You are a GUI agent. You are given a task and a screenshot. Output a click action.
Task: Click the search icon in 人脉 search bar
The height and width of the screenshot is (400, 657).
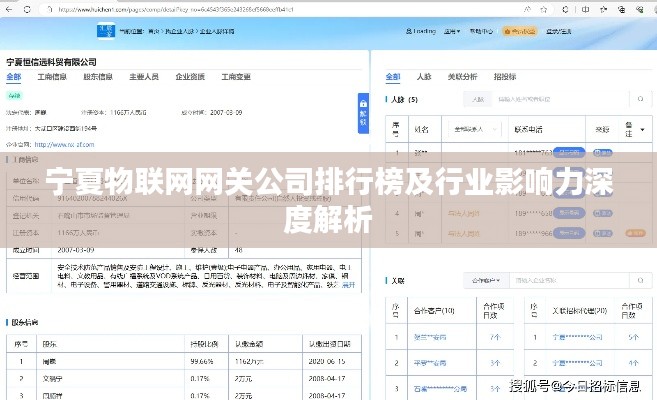point(641,99)
